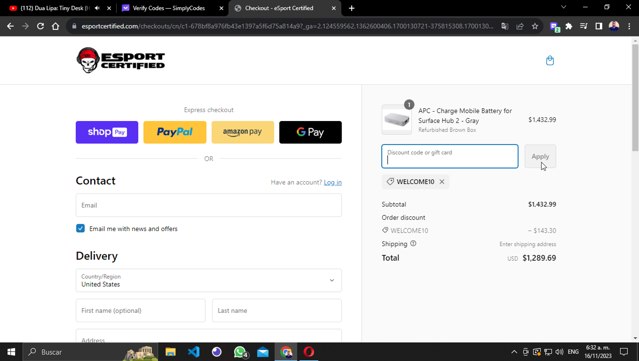Bookmark this page with star icon
The image size is (639, 361).
pos(535,26)
